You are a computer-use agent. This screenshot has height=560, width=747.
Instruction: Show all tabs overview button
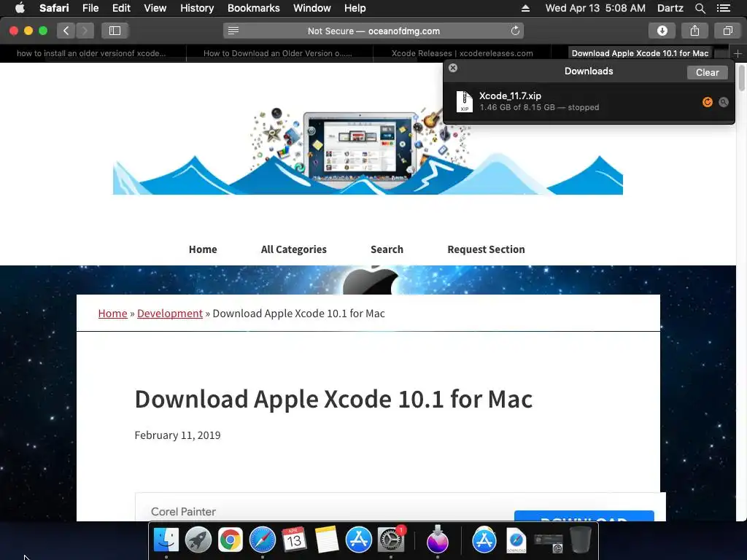click(x=727, y=31)
